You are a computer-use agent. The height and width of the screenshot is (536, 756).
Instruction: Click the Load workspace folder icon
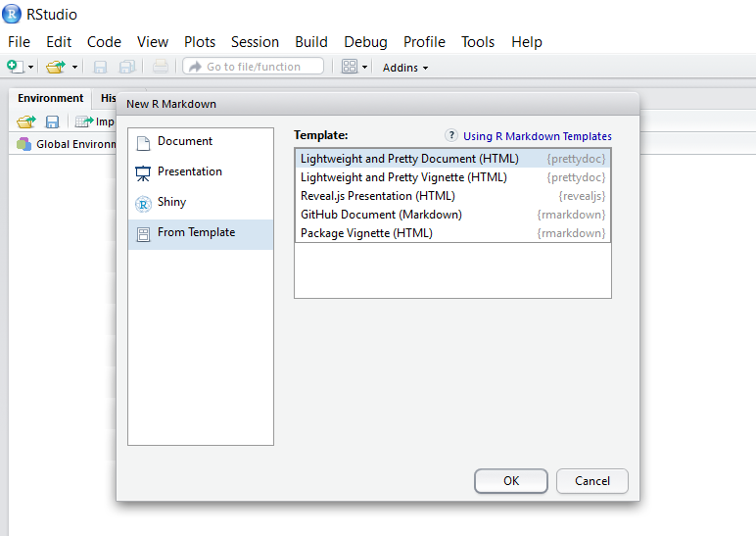click(26, 122)
